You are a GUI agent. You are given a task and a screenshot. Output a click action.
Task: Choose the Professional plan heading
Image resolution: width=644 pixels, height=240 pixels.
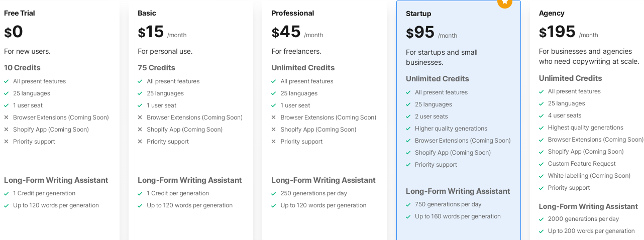coord(293,13)
